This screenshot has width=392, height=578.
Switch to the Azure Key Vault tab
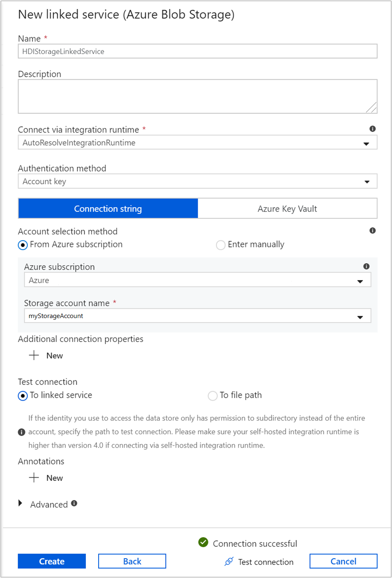point(288,208)
